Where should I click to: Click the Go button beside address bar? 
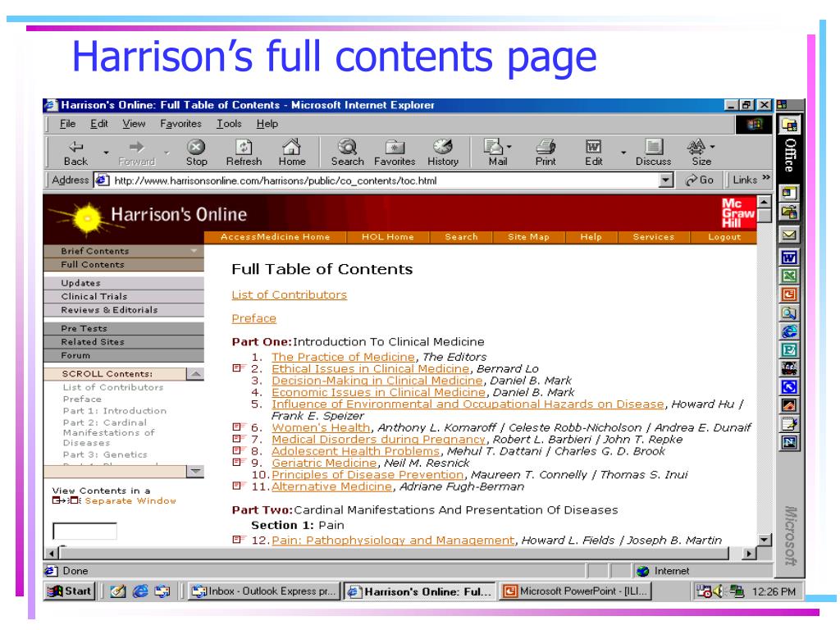tap(700, 180)
